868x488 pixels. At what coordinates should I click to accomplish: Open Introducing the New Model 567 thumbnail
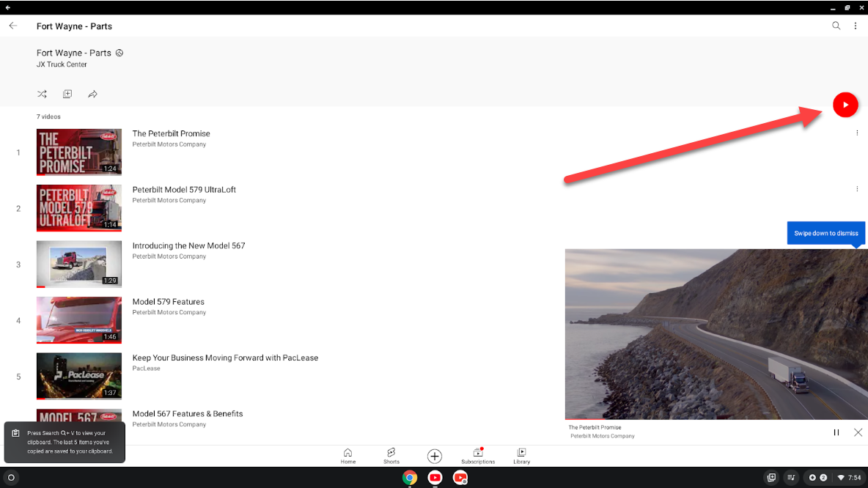(x=79, y=264)
